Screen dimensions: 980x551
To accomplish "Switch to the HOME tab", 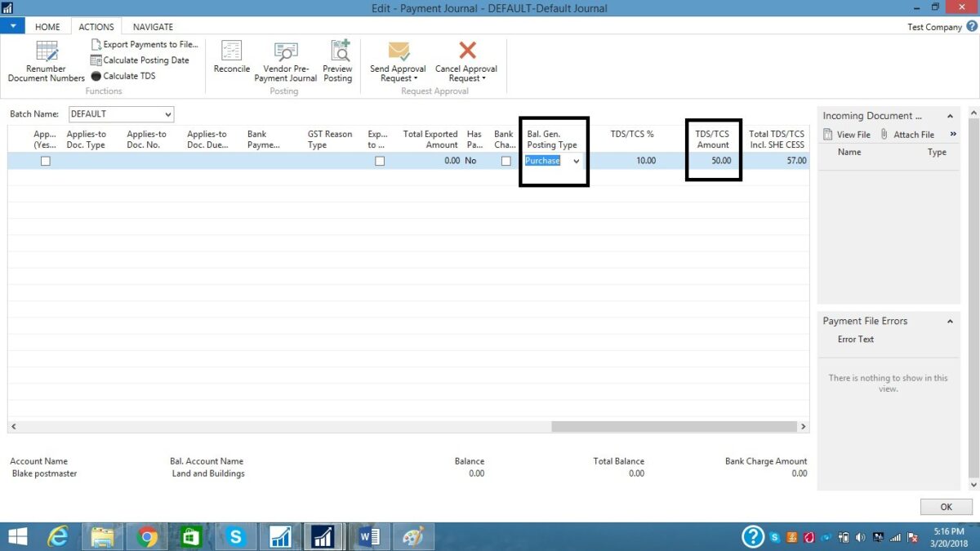I will point(47,27).
